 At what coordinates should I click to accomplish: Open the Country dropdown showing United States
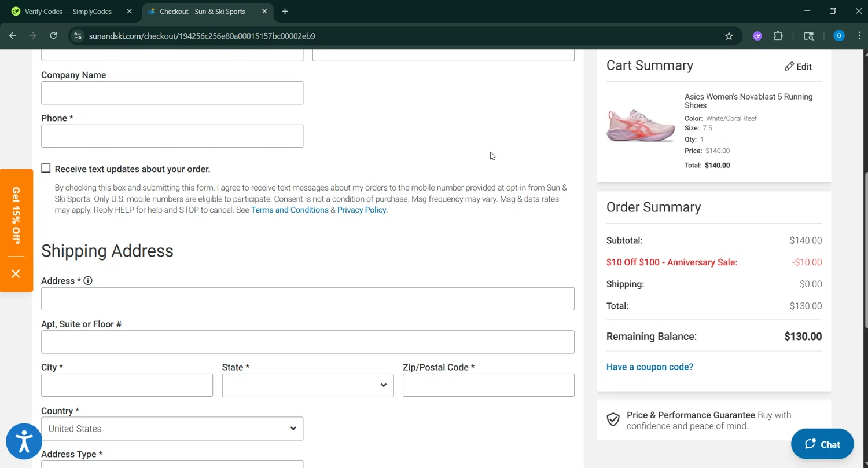click(172, 429)
